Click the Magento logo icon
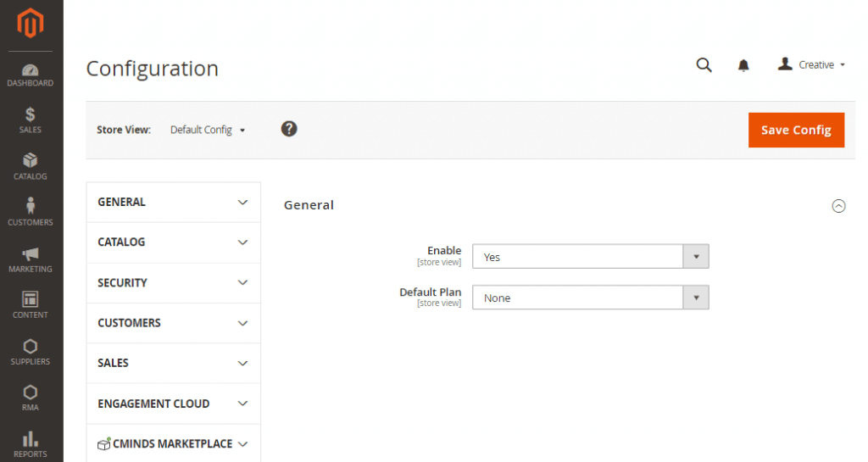 (31, 25)
